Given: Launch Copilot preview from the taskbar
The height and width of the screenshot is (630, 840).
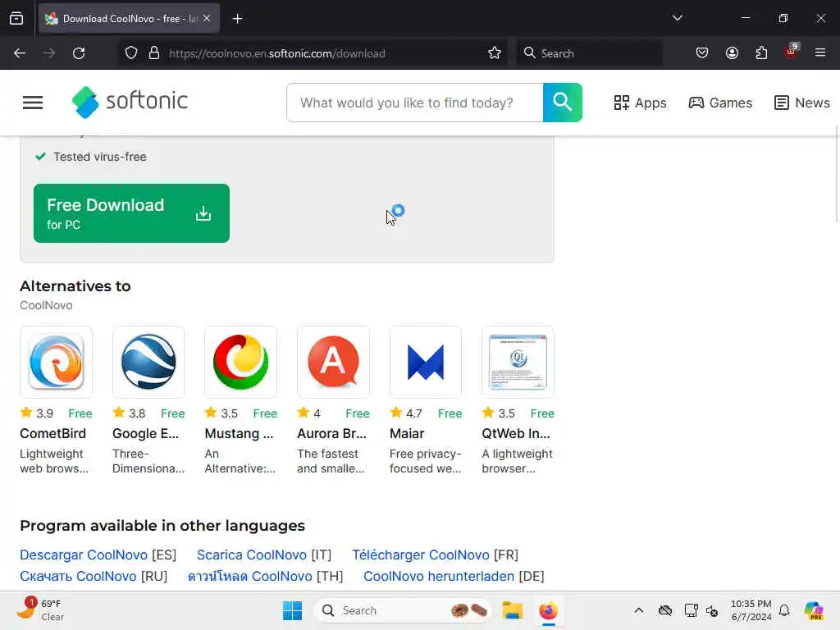Looking at the screenshot, I should [x=814, y=610].
